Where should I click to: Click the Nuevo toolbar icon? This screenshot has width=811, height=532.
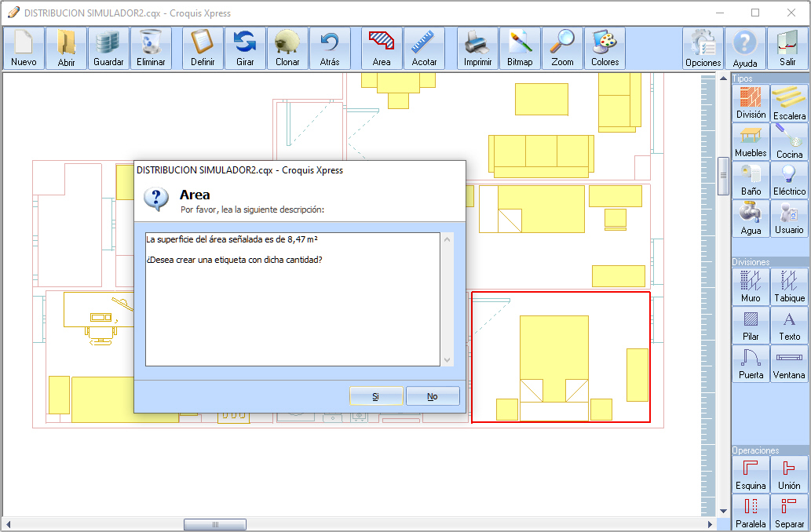point(24,48)
